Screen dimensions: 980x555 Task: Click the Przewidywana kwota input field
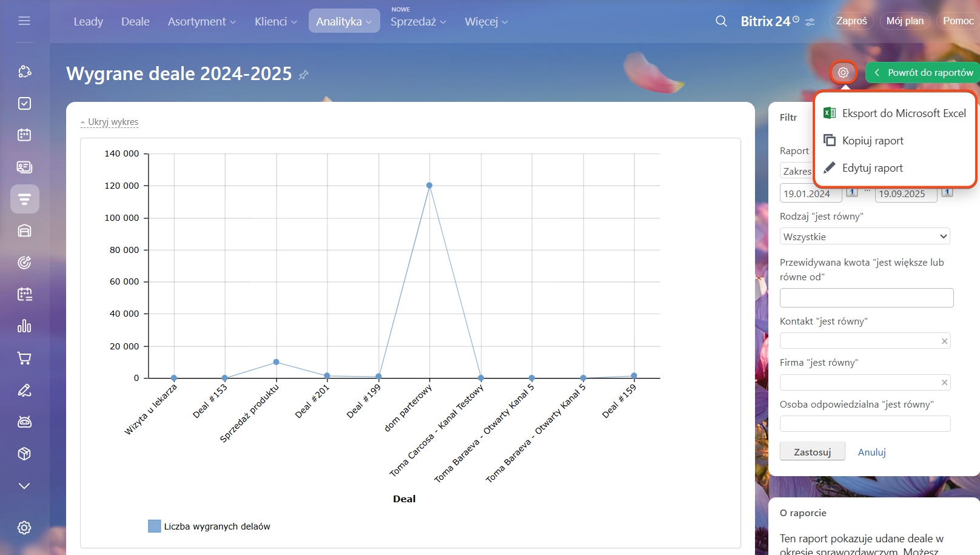[866, 298]
